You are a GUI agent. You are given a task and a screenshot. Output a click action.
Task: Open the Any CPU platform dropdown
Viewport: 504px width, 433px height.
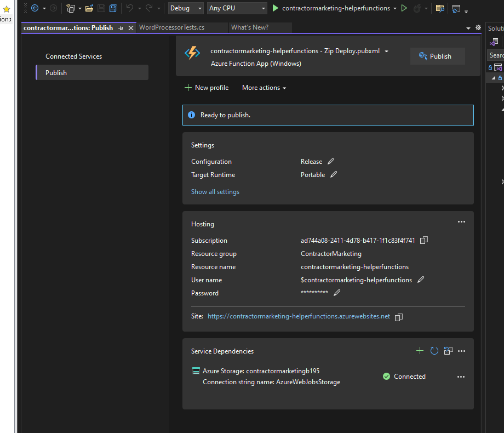pyautogui.click(x=237, y=8)
